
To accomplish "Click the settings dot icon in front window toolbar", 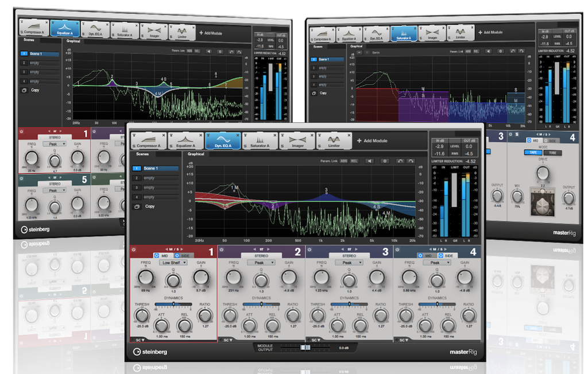I will [x=384, y=161].
